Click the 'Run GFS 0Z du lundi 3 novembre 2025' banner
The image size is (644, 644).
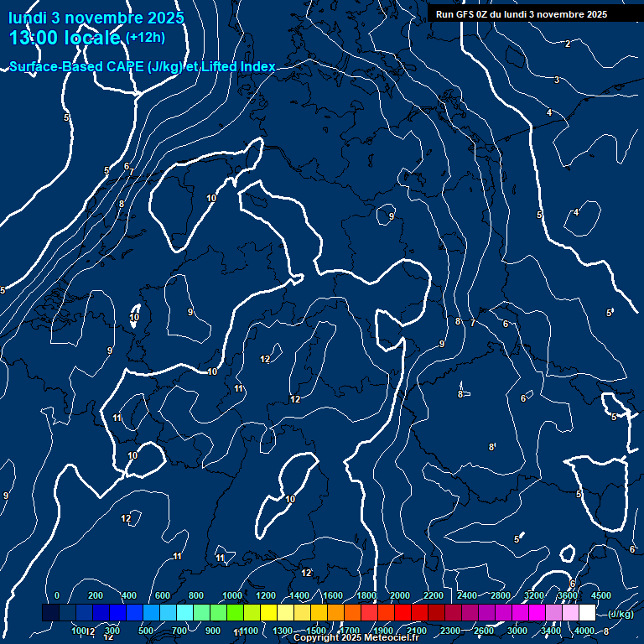tap(522, 14)
